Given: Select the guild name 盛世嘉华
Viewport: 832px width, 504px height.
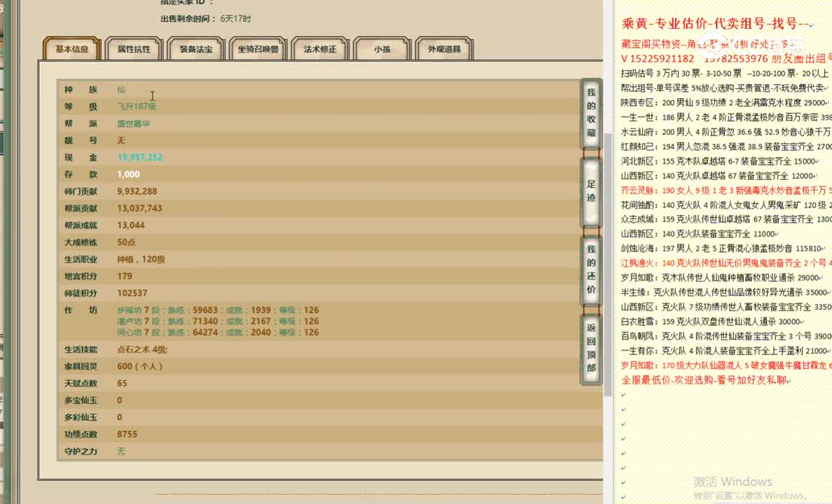Looking at the screenshot, I should [134, 124].
